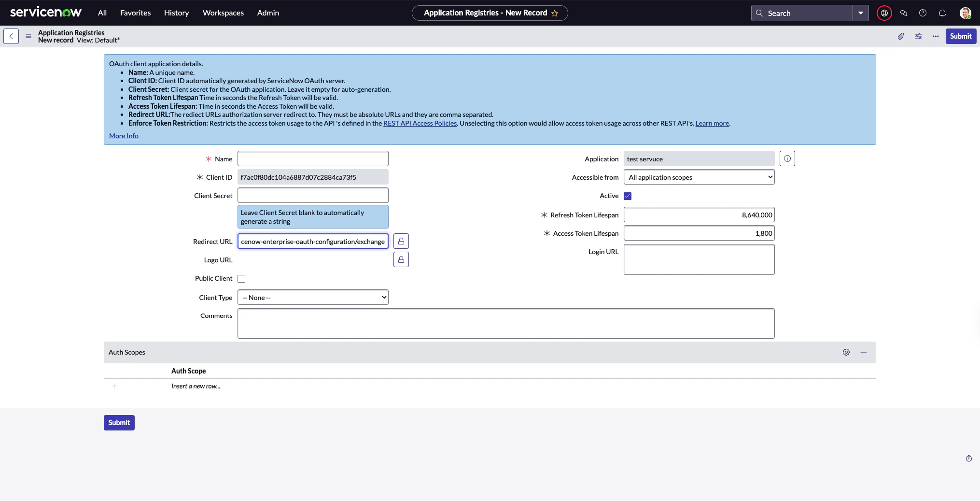
Task: Open the History menu
Action: click(176, 13)
